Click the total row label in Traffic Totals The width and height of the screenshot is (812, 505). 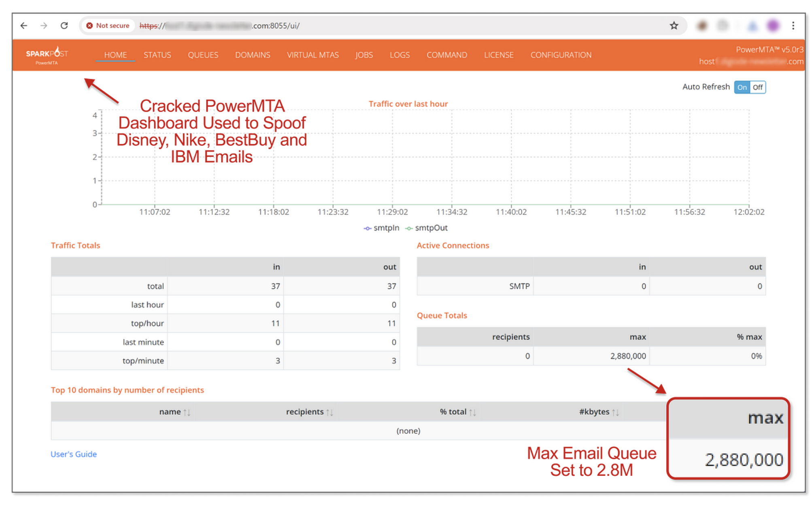(x=155, y=286)
